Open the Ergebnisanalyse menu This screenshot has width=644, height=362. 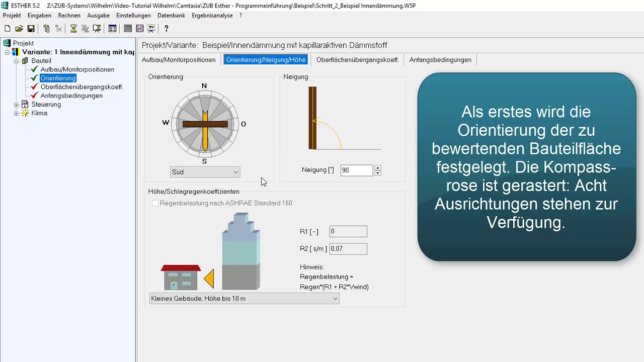pyautogui.click(x=212, y=16)
